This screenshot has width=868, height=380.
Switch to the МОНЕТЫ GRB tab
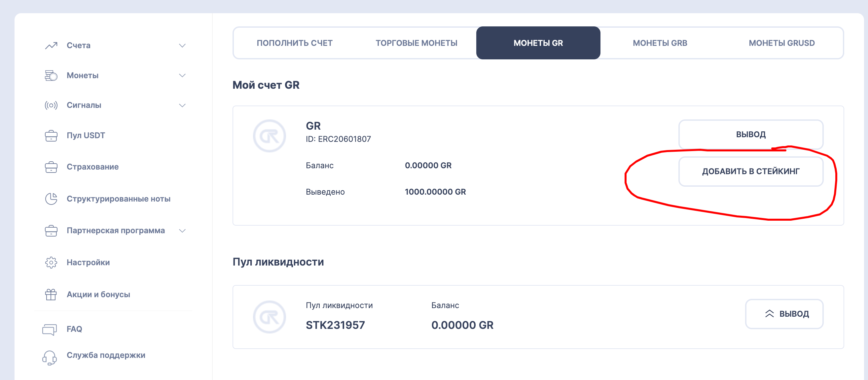(660, 43)
